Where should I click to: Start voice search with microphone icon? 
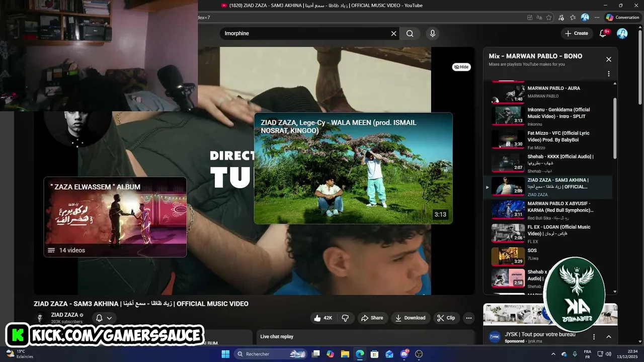(x=432, y=33)
